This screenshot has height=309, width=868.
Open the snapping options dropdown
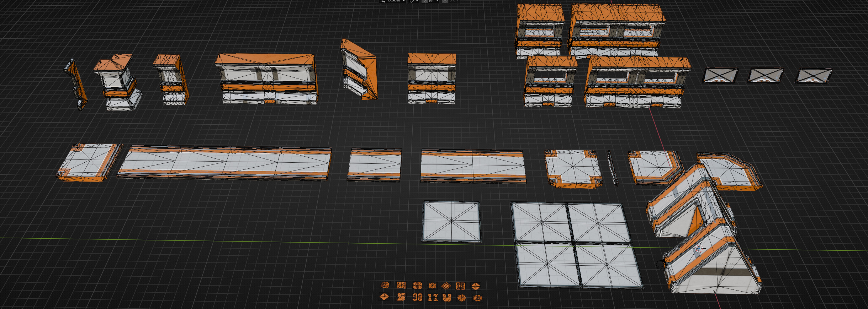pyautogui.click(x=434, y=1)
